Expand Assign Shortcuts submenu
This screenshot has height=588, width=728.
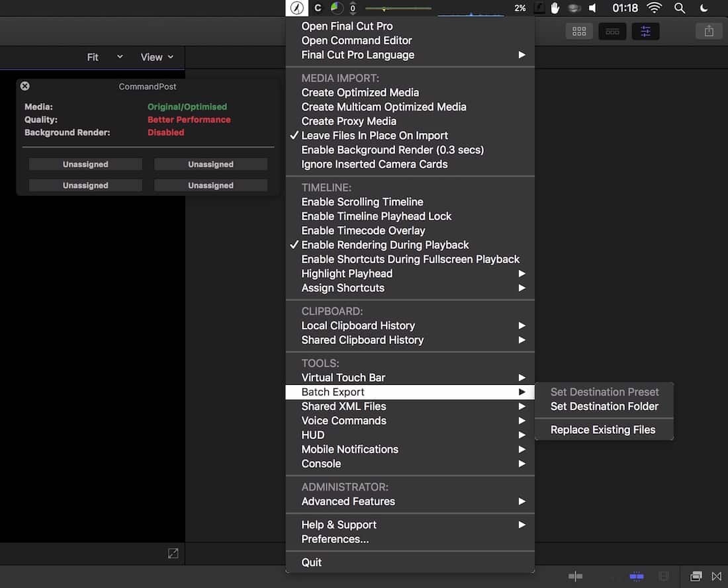(x=410, y=288)
